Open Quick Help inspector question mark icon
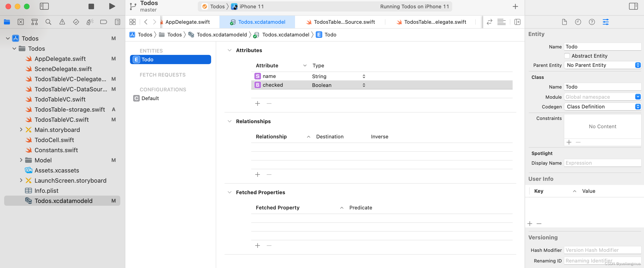The width and height of the screenshot is (644, 268). click(592, 22)
